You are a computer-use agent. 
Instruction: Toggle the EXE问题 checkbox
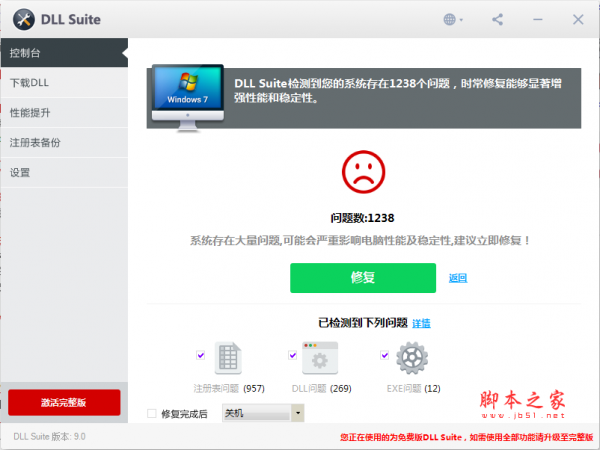point(385,355)
